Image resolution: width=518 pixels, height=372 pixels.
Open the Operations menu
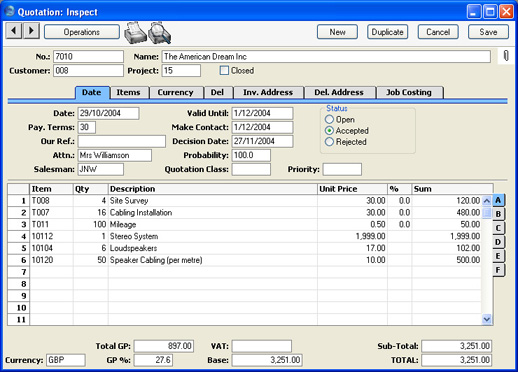(82, 32)
